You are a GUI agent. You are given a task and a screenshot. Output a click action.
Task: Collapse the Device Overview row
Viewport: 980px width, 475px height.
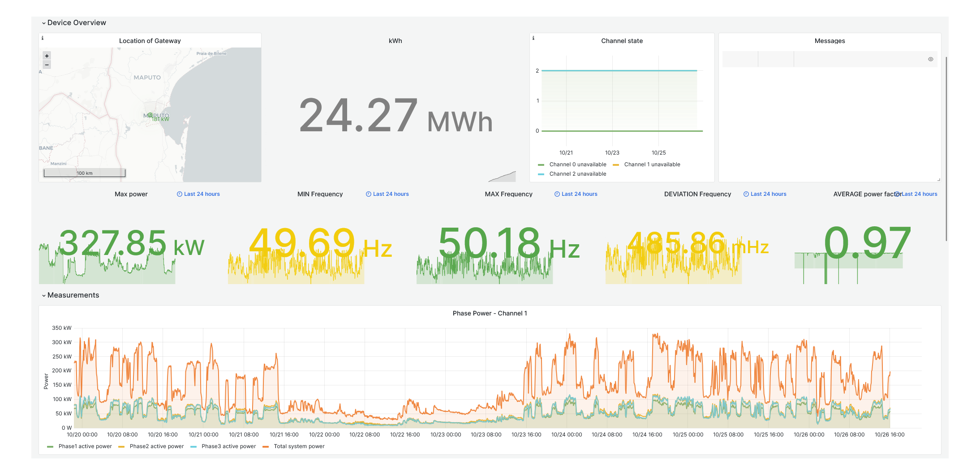click(44, 23)
